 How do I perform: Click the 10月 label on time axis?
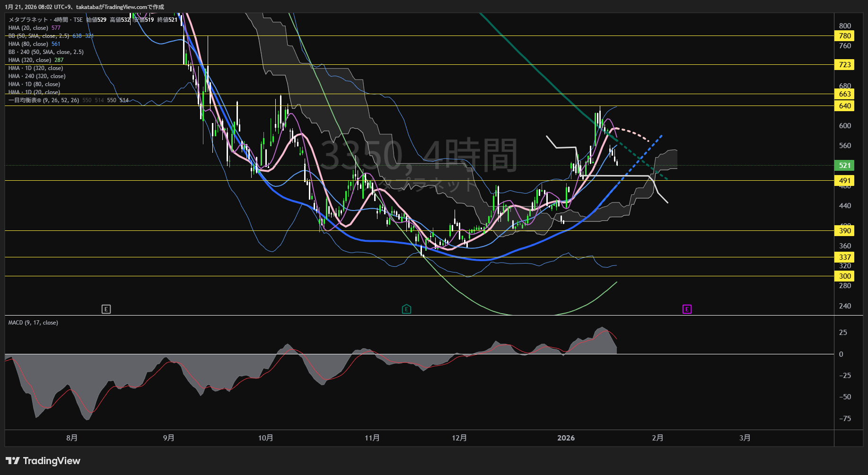265,438
